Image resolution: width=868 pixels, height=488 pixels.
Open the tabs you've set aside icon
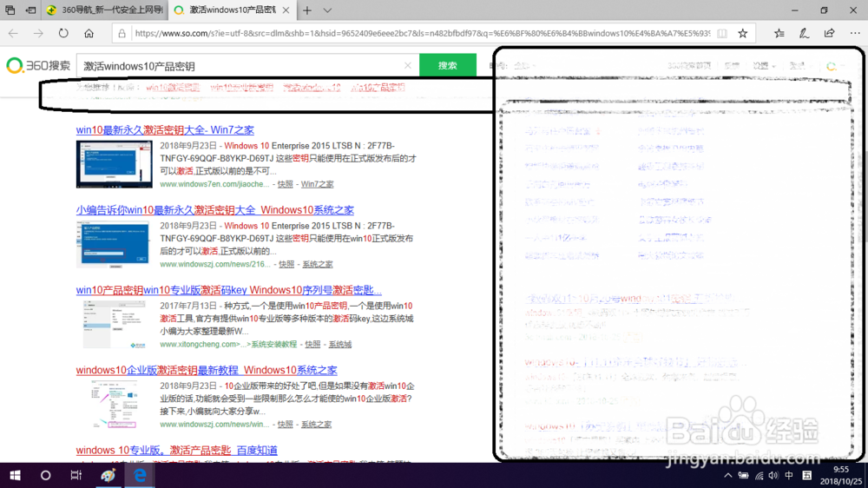pyautogui.click(x=10, y=10)
